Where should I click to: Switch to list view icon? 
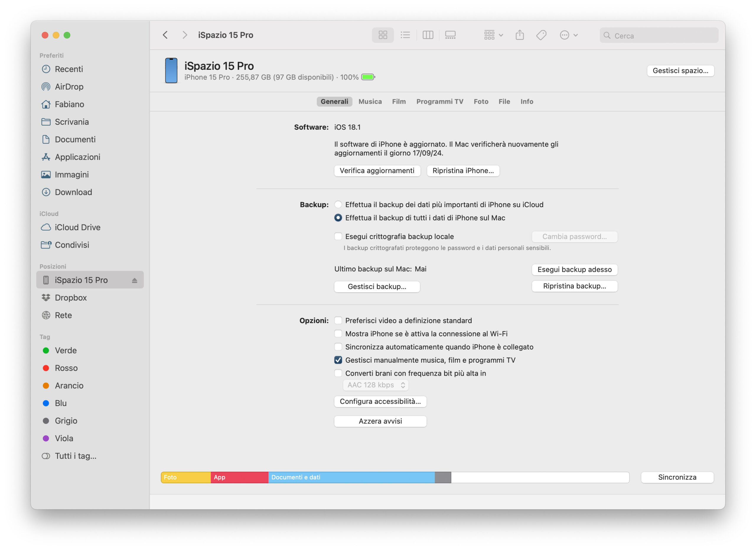coord(405,35)
